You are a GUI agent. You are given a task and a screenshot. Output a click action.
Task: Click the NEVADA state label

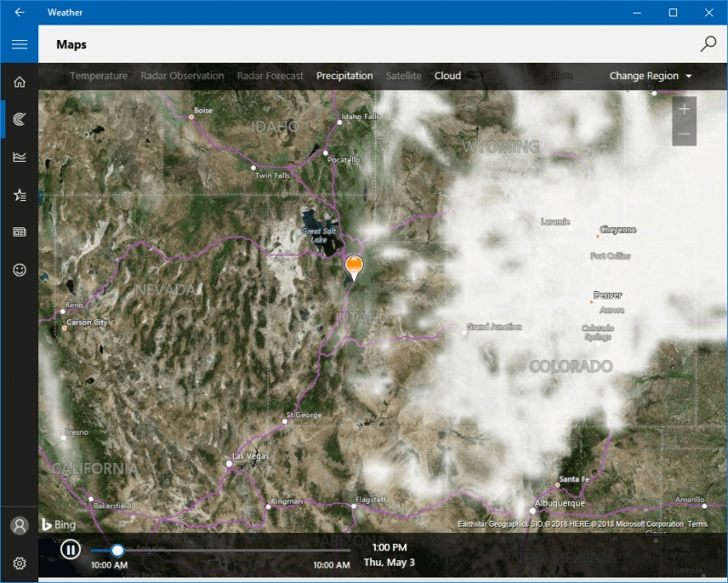[x=166, y=289]
